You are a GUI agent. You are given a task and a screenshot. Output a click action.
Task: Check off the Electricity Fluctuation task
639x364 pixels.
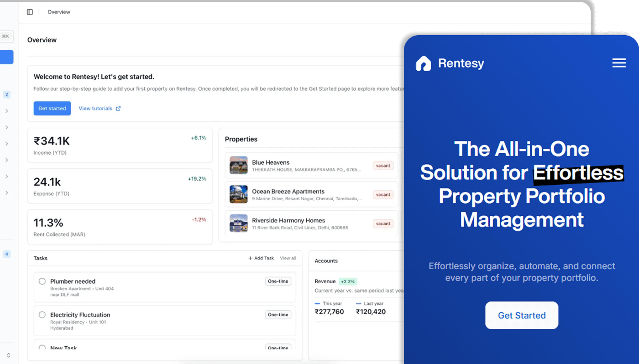42,315
